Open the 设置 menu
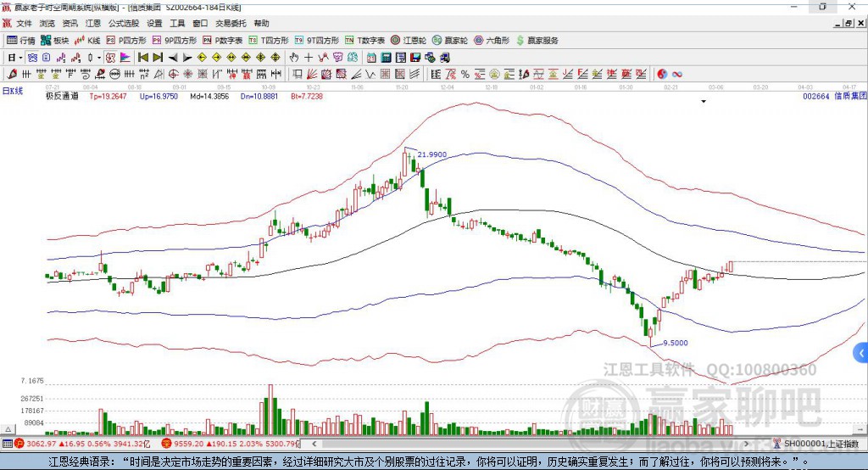Viewport: 868px width, 470px height. coord(154,23)
